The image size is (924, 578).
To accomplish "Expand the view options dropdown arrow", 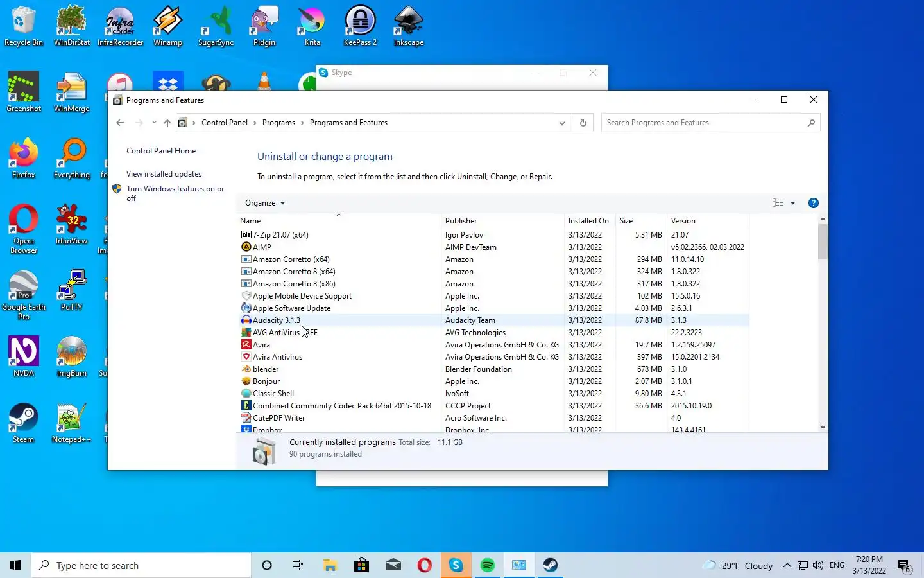I will (x=793, y=203).
